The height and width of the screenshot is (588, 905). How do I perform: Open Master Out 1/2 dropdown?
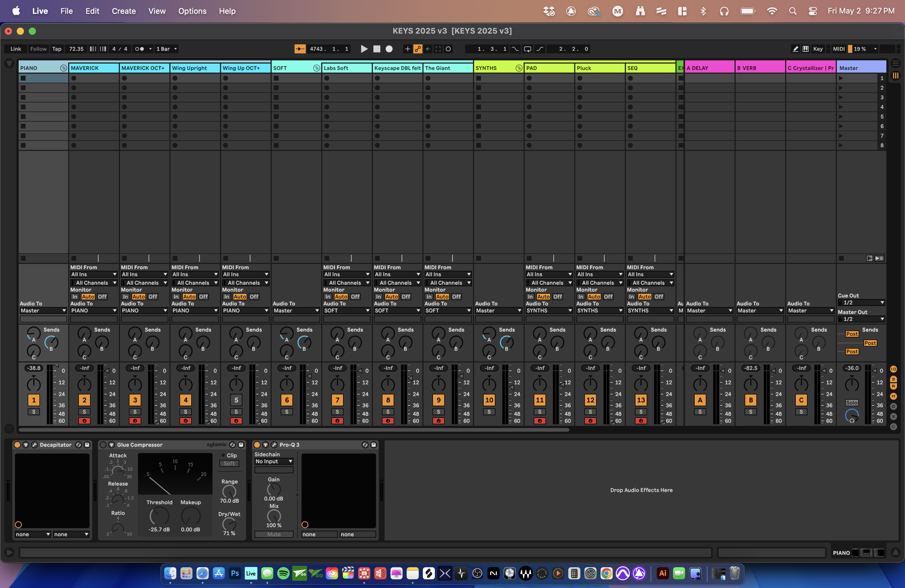[x=861, y=319]
